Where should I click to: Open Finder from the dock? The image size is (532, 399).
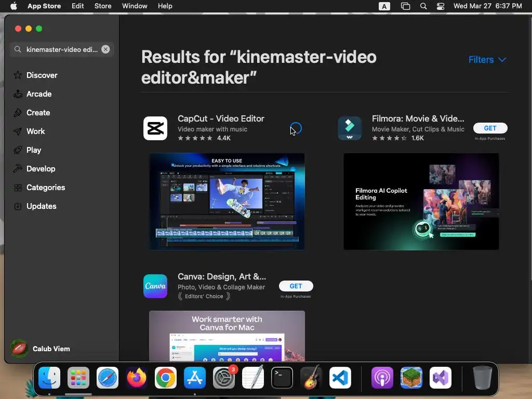(x=49, y=378)
